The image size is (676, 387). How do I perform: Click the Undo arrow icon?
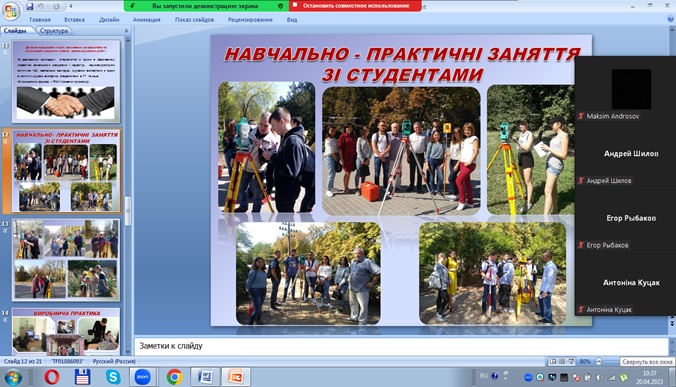(x=41, y=6)
